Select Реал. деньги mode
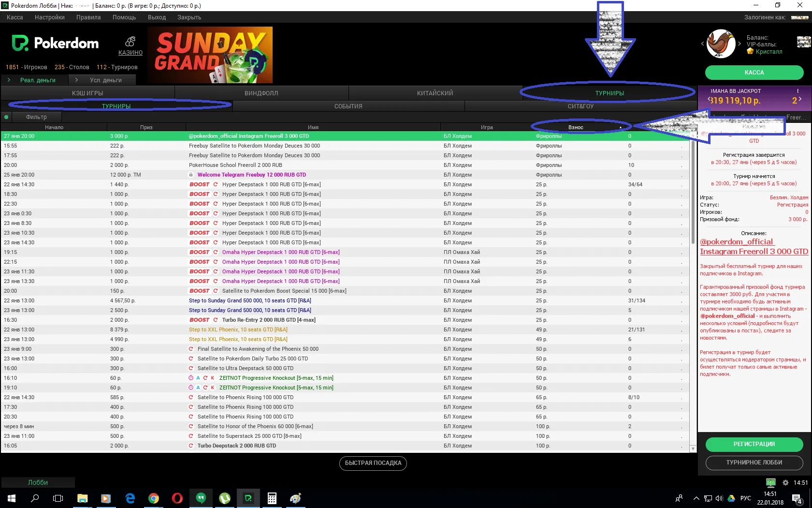This screenshot has width=812, height=508. tap(34, 80)
